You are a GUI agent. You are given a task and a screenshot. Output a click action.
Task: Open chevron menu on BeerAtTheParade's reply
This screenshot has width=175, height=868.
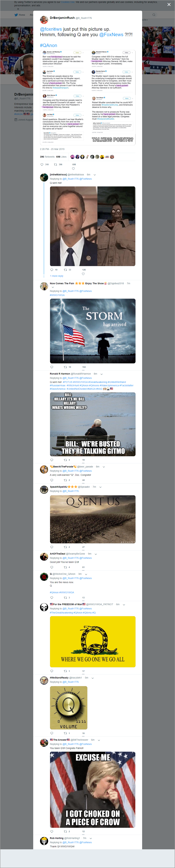(104, 467)
